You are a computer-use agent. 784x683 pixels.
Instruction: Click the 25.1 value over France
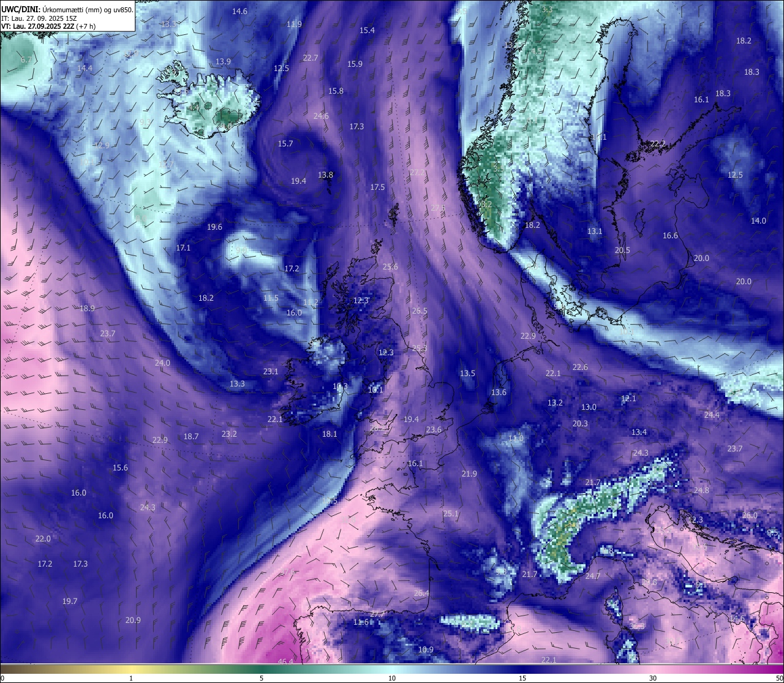coord(451,514)
